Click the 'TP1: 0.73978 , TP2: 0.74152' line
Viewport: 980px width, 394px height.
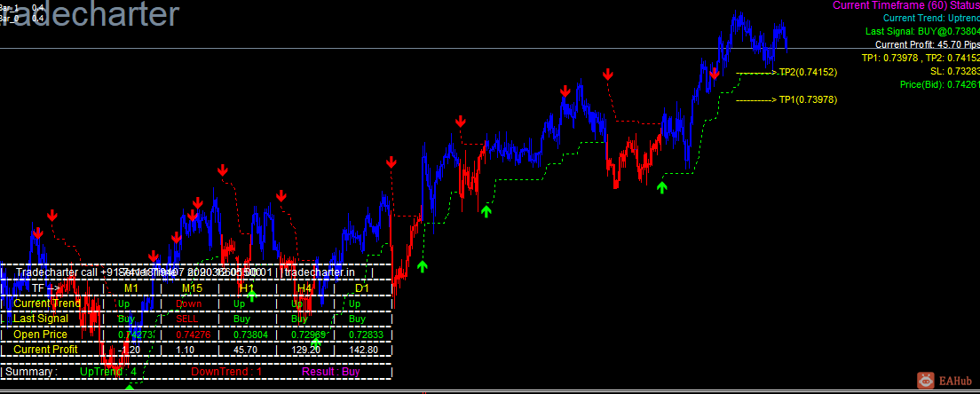921,58
